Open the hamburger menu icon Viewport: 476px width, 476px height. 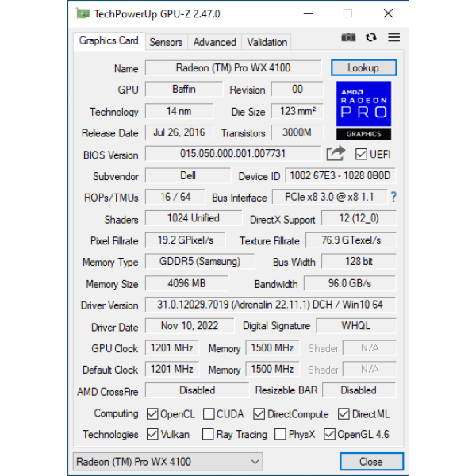click(393, 37)
